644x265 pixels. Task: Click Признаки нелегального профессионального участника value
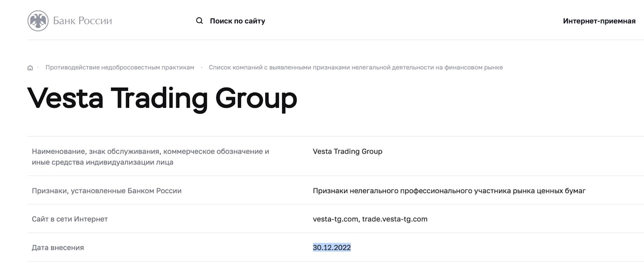coord(449,191)
